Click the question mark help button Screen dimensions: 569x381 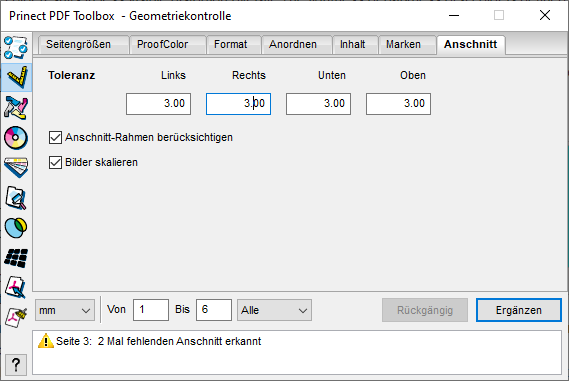point(16,365)
